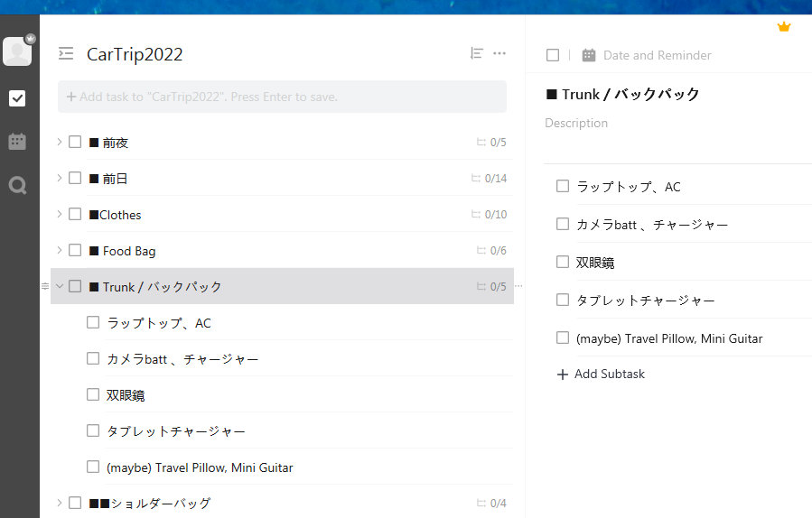The width and height of the screenshot is (812, 518).
Task: Open Search from the sidebar
Action: pos(17,185)
